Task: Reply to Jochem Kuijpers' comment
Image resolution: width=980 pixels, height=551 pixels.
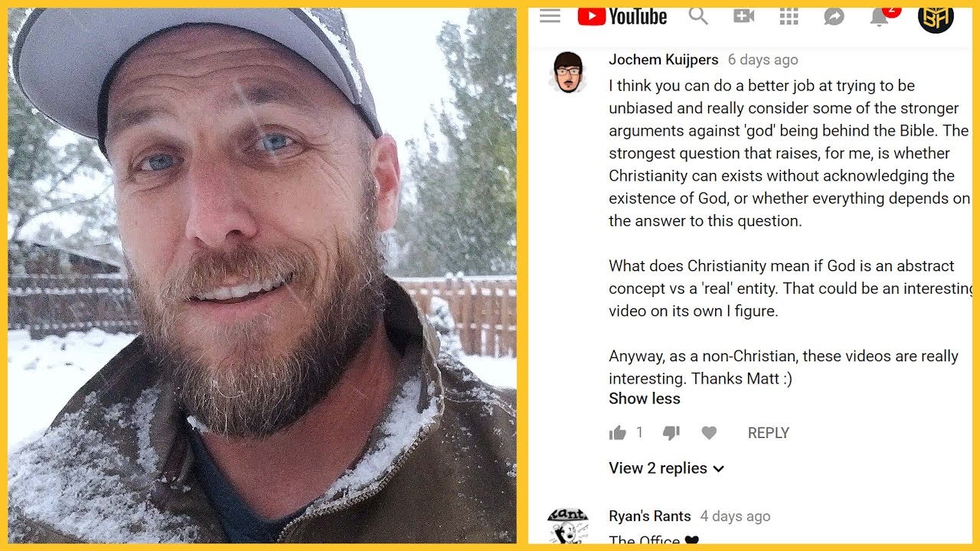Action: [x=768, y=433]
